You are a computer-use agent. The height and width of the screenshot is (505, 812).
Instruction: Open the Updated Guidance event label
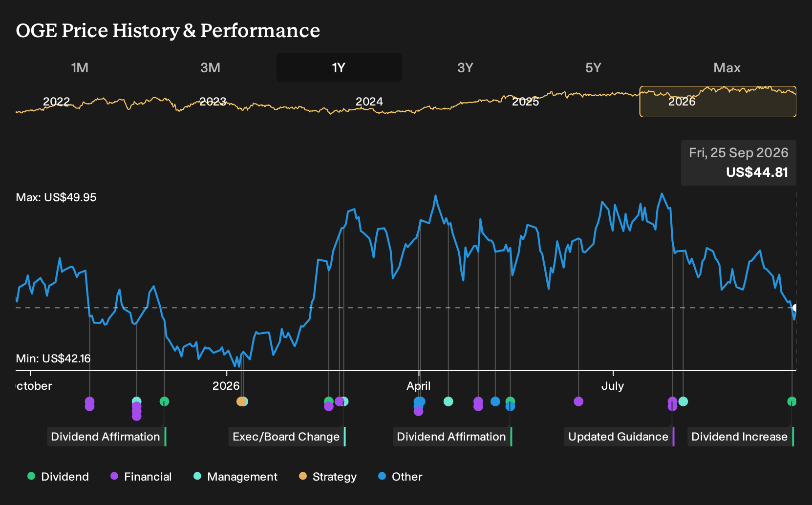tap(620, 437)
